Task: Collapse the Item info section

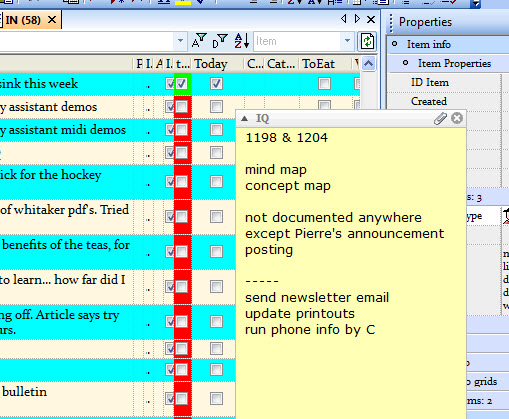Action: (395, 44)
